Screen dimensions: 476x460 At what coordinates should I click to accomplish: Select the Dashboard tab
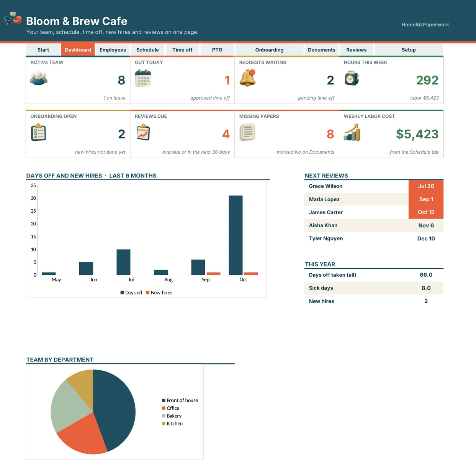78,50
